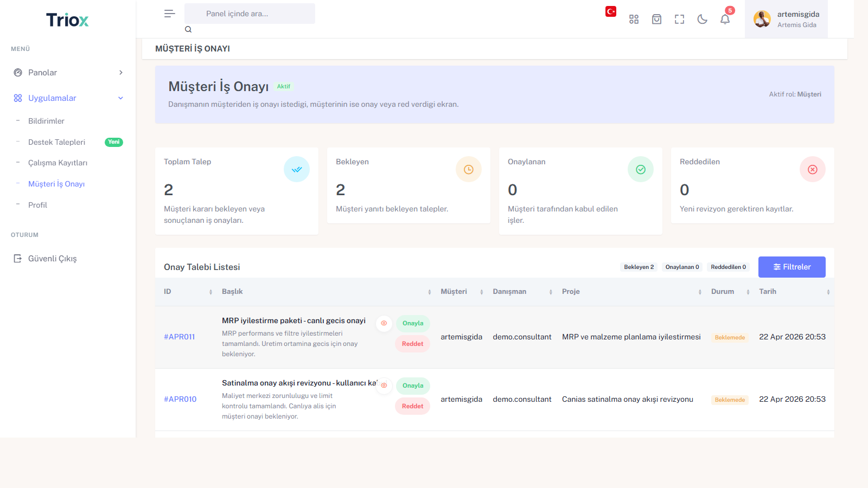
Task: Toggle fullscreen mode icon
Action: point(679,20)
